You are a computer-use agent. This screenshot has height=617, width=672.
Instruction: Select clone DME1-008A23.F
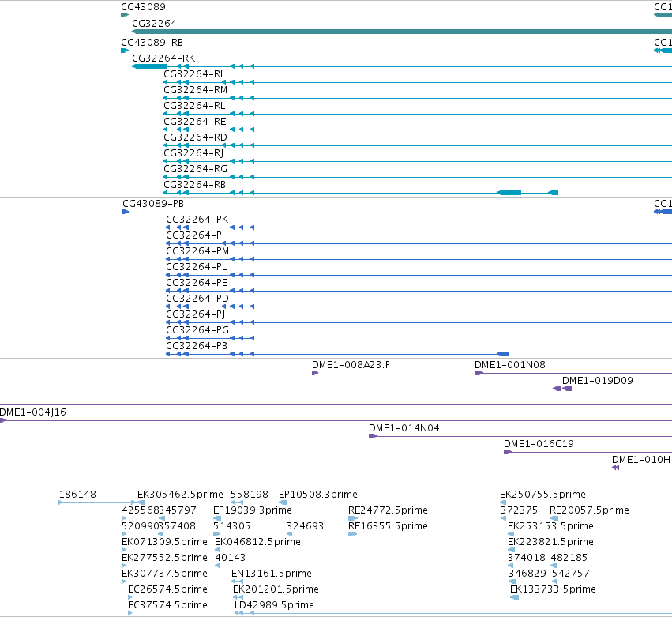(351, 365)
